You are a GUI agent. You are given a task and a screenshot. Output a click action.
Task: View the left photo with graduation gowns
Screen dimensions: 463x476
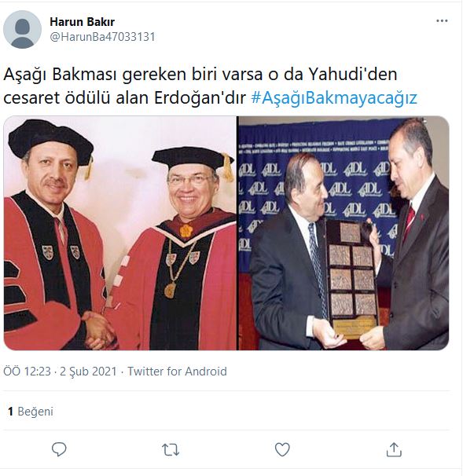[120, 233]
